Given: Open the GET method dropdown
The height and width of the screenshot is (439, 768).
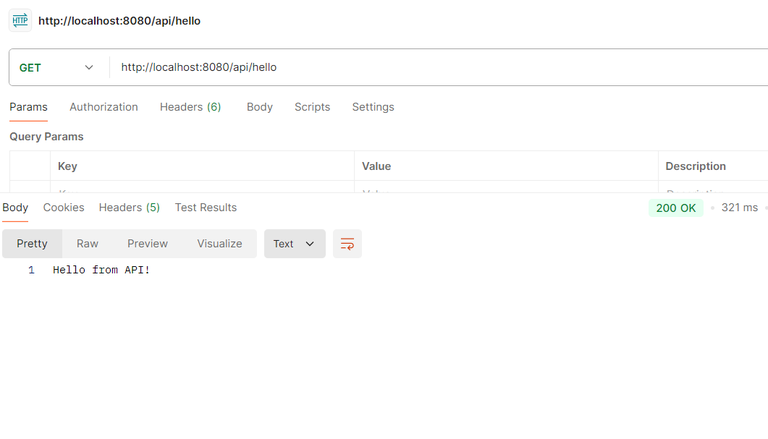Looking at the screenshot, I should [x=57, y=68].
